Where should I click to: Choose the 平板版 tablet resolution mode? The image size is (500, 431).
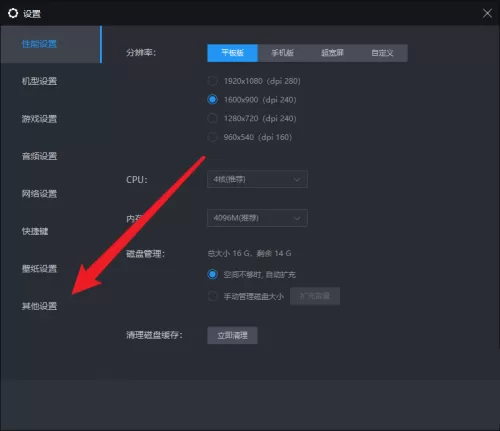click(232, 53)
